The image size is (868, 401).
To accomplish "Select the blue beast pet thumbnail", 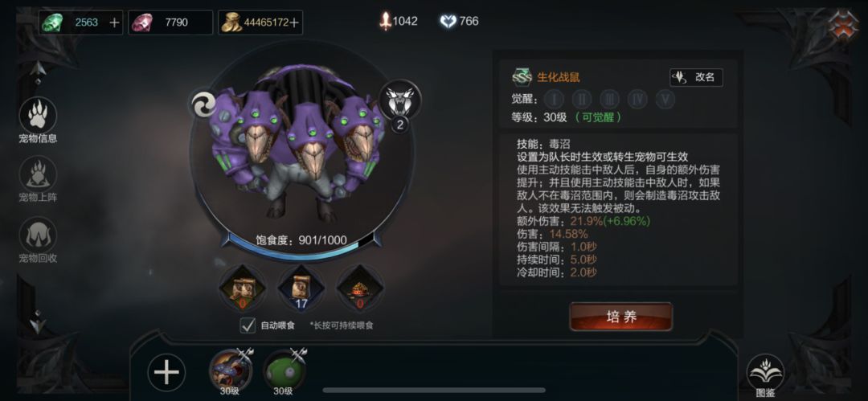I will click(x=231, y=370).
